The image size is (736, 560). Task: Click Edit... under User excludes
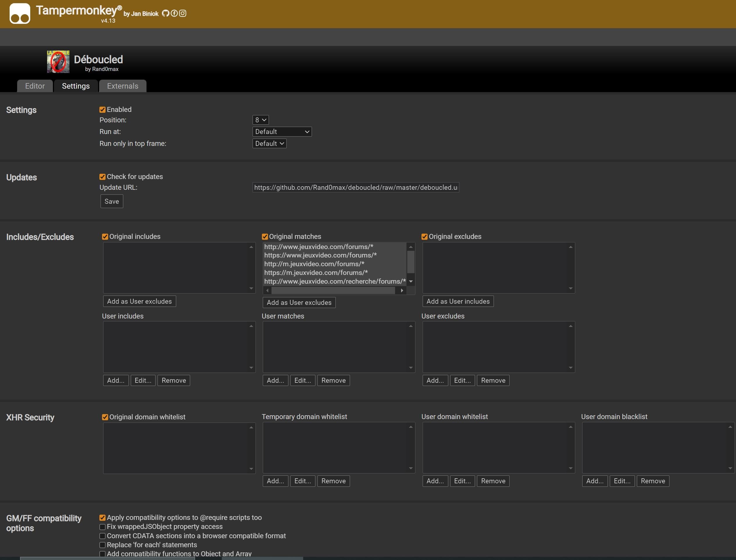click(462, 381)
